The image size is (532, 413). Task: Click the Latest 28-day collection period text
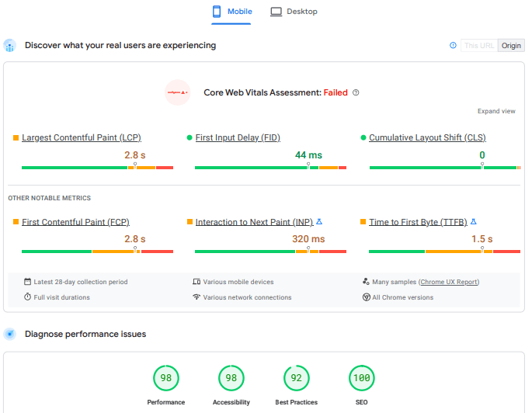[81, 282]
